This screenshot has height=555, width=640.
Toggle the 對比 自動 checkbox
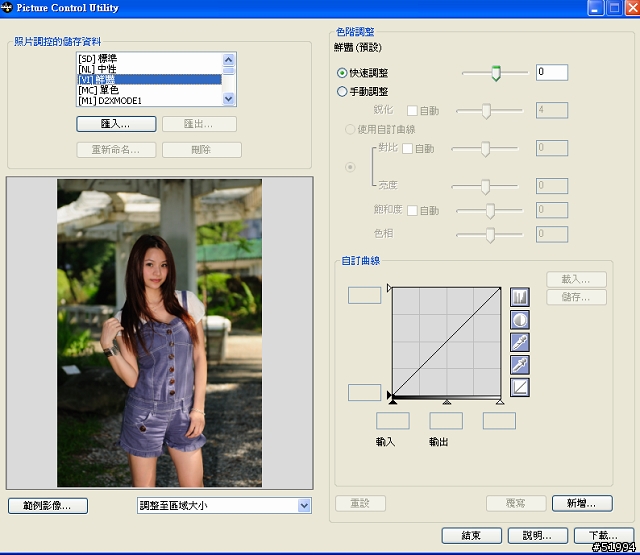click(407, 149)
